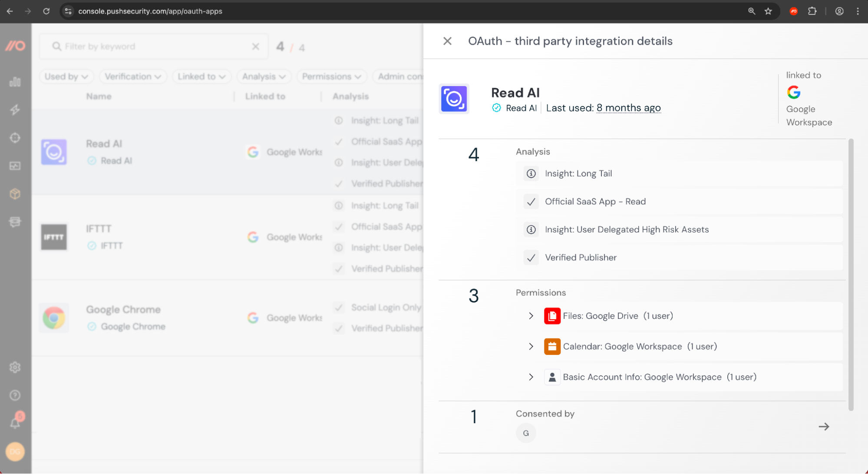
Task: Click the Consented by arrow button
Action: point(823,427)
